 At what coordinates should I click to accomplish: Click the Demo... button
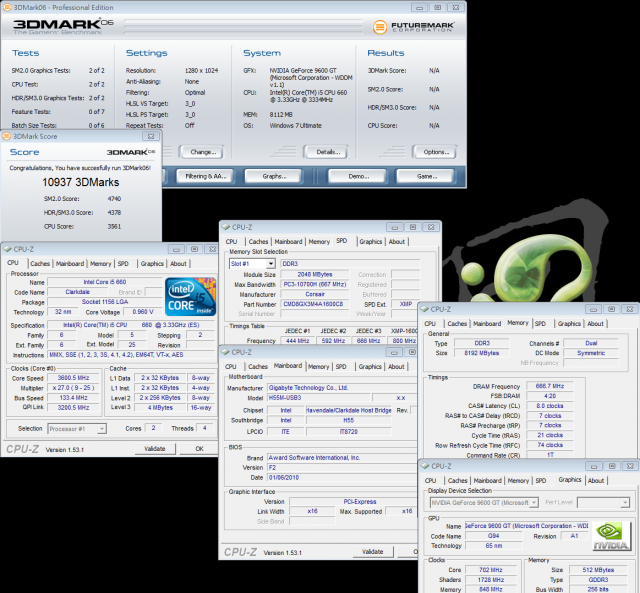358,176
